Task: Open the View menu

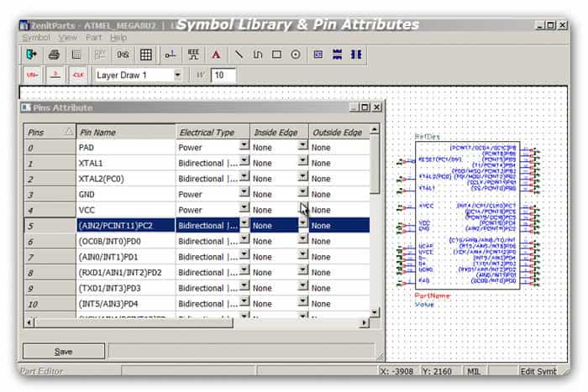Action: (68, 38)
